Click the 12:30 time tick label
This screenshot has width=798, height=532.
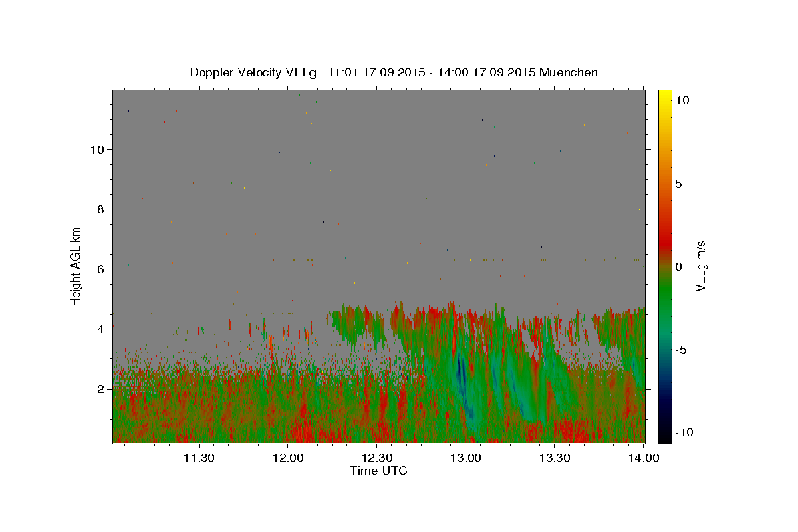pos(377,458)
